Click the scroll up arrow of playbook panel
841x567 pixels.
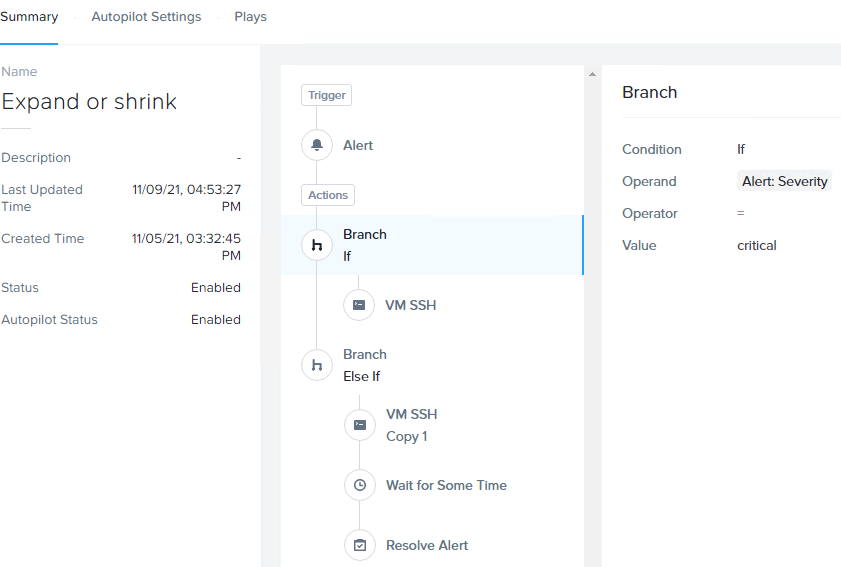tap(592, 74)
